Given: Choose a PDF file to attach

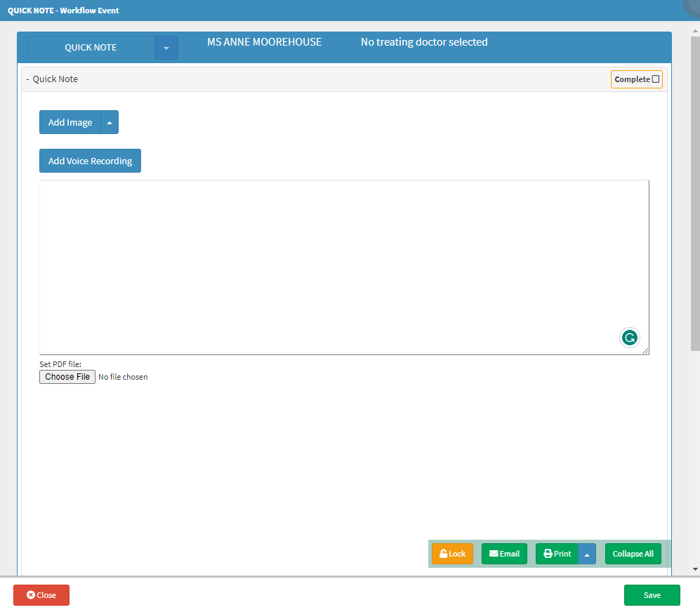Looking at the screenshot, I should pyautogui.click(x=67, y=377).
